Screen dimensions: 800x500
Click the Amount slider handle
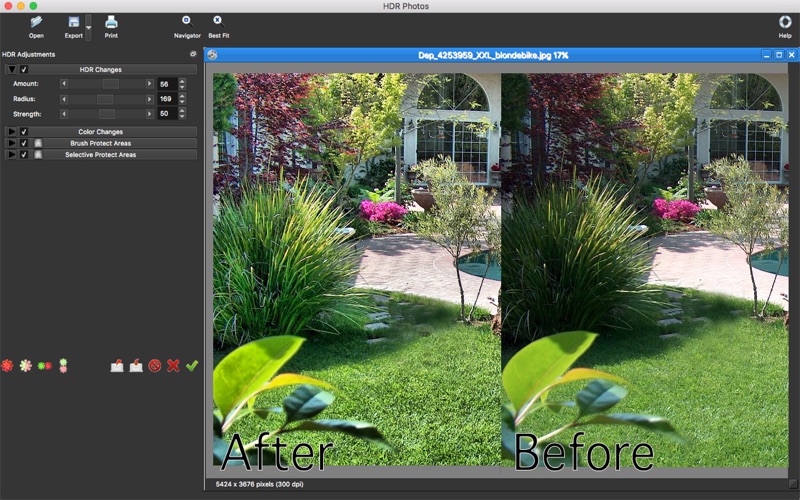coord(111,84)
